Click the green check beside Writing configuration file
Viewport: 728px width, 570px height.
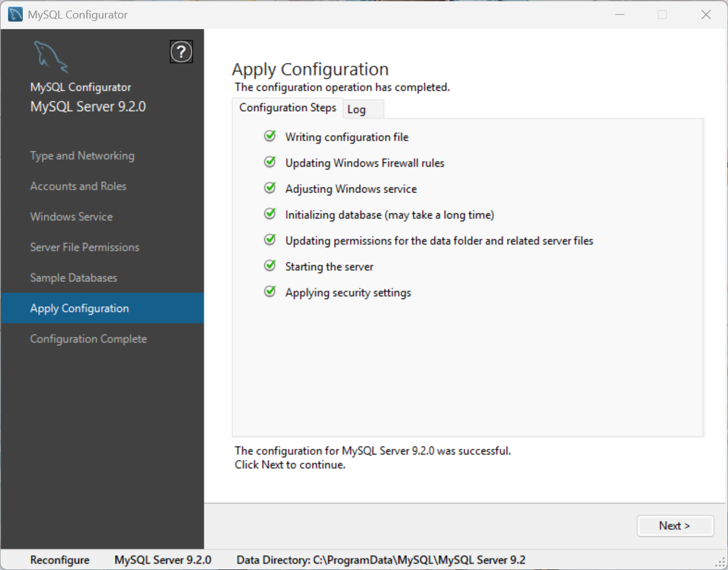point(270,136)
